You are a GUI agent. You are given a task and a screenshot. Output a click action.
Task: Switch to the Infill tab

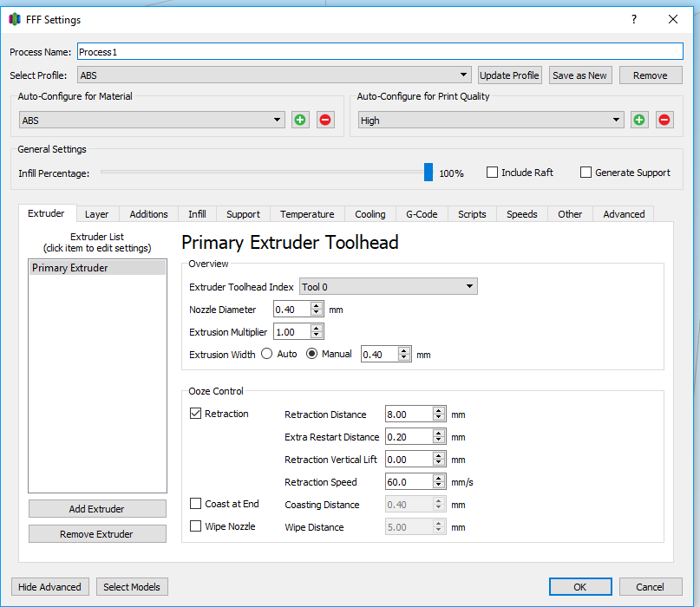coord(197,214)
